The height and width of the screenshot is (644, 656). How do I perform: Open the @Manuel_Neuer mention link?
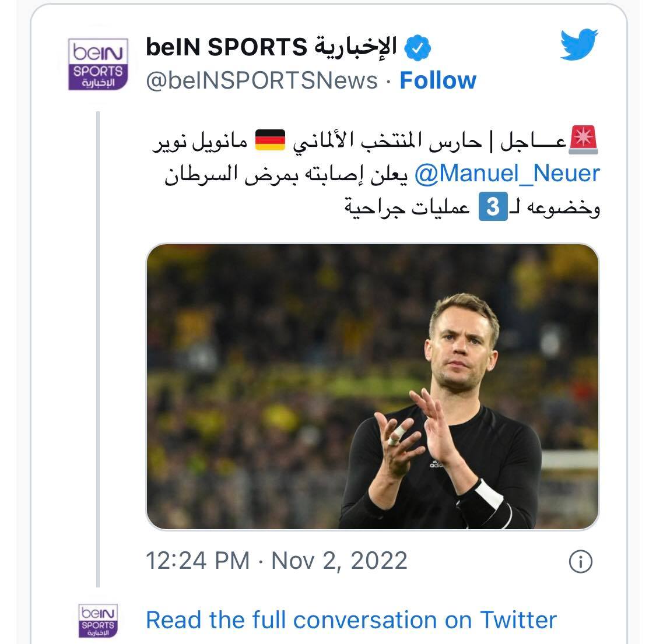coord(507,173)
